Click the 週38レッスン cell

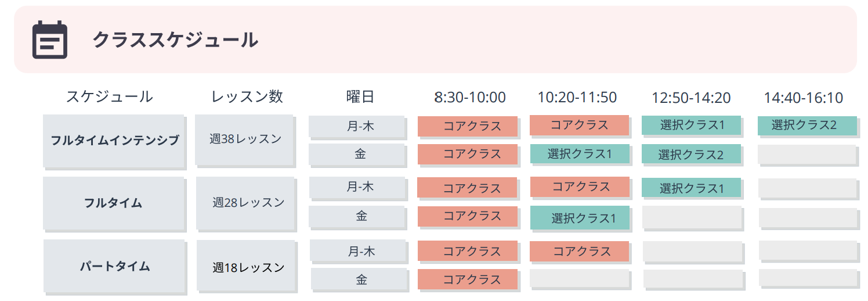(245, 139)
